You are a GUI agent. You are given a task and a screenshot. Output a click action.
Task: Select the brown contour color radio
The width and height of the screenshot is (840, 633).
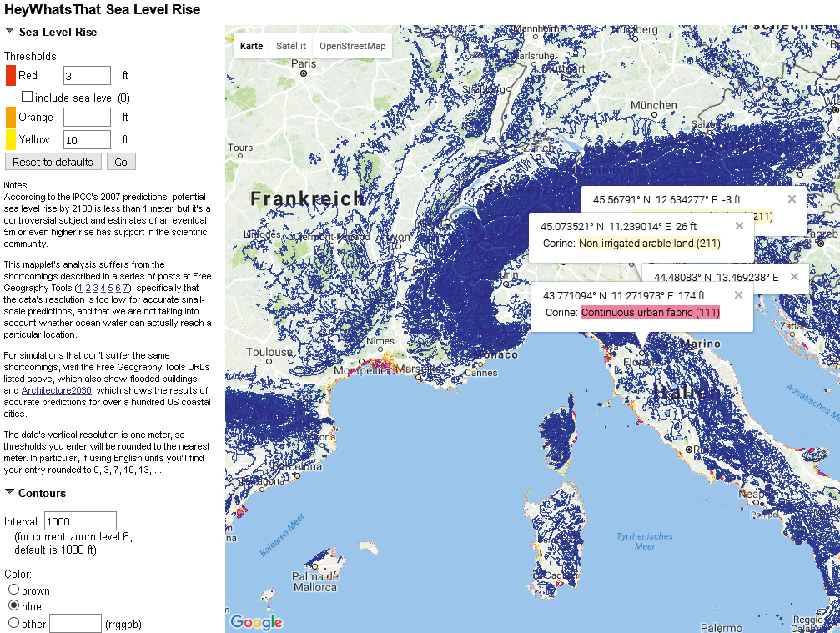click(x=14, y=589)
